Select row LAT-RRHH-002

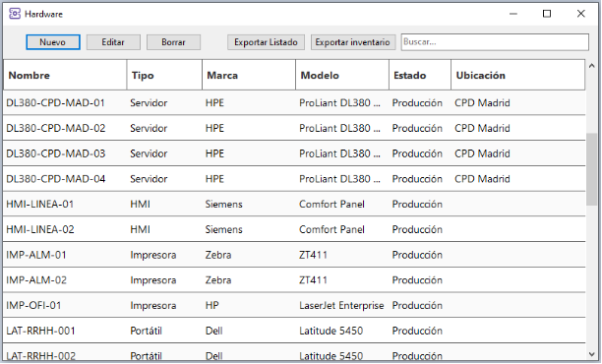(x=294, y=352)
